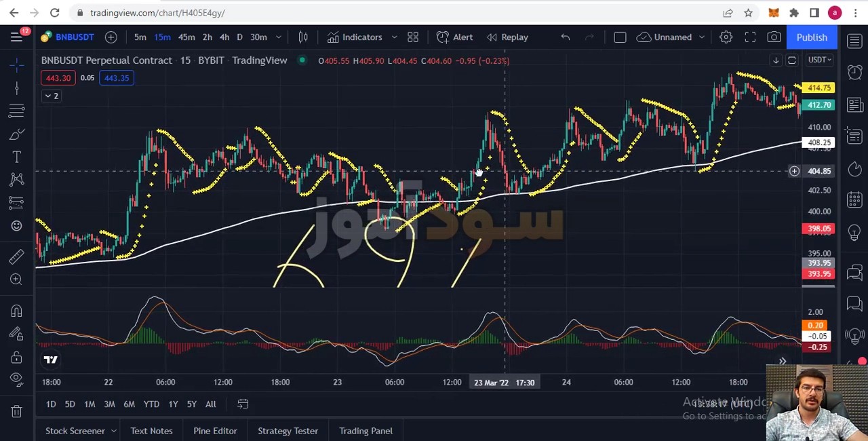The width and height of the screenshot is (868, 441).
Task: Open the ideas lightbulb panel
Action: 854,233
